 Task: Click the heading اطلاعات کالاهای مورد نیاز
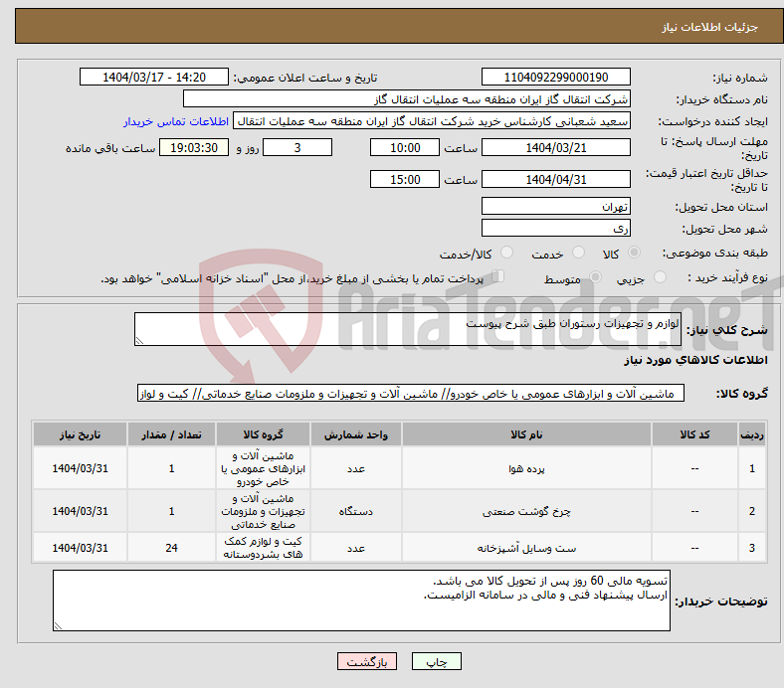(x=695, y=360)
